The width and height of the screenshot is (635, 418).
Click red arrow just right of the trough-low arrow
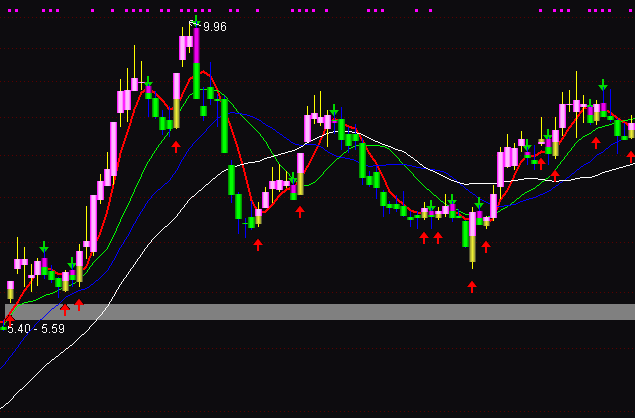[x=487, y=247]
